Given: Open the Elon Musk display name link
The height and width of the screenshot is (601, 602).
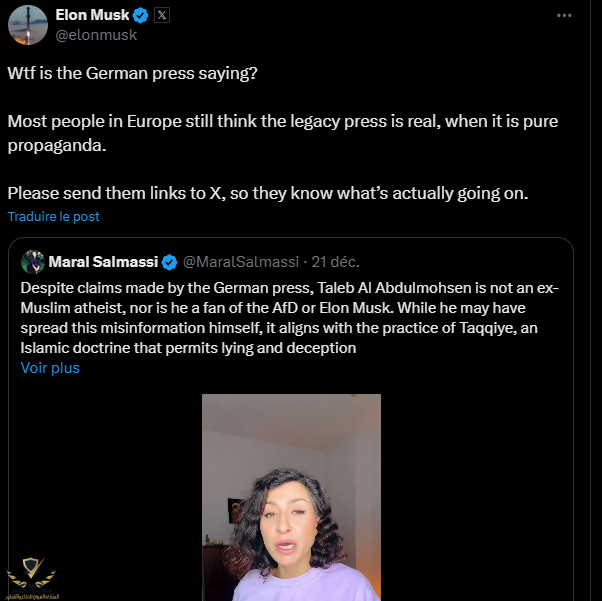Looking at the screenshot, I should click(x=93, y=15).
